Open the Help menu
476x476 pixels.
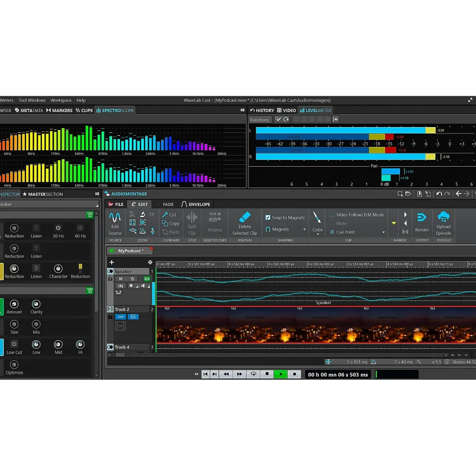[81, 100]
